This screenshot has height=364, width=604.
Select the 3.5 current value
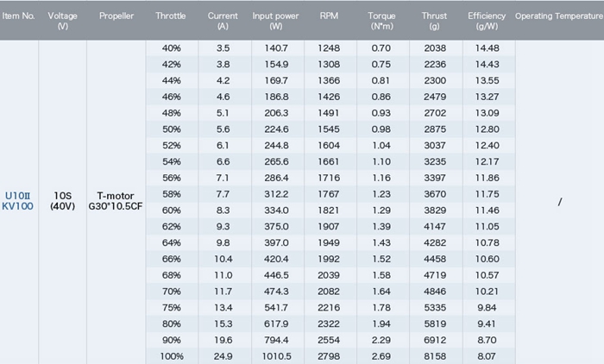click(x=223, y=48)
